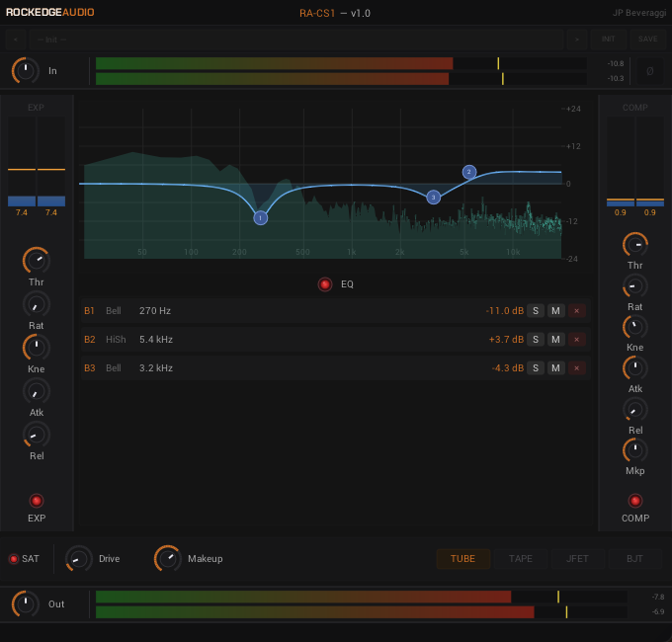672x642 pixels.
Task: Select EQ band node 2 on the curve
Action: (x=469, y=172)
